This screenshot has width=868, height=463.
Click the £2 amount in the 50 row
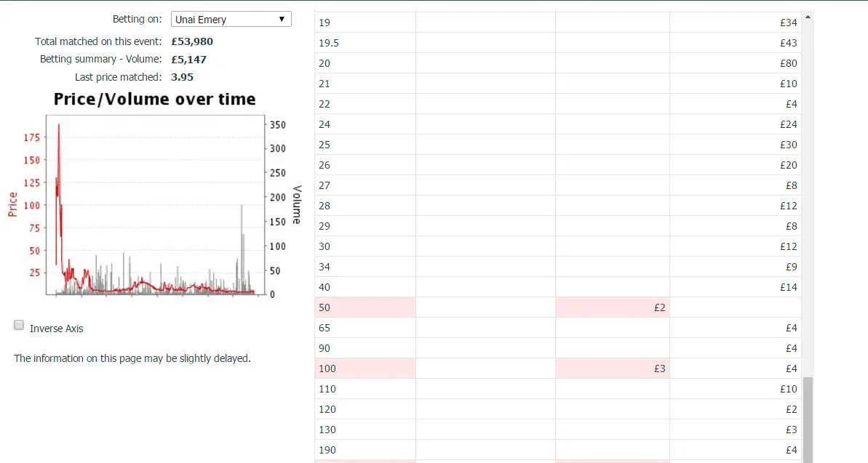tap(658, 307)
